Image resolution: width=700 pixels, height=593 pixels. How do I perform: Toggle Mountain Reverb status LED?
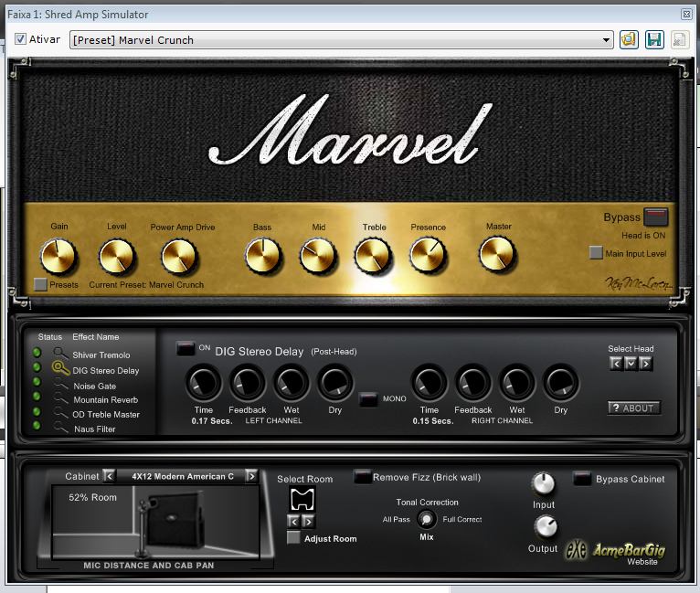coord(37,397)
